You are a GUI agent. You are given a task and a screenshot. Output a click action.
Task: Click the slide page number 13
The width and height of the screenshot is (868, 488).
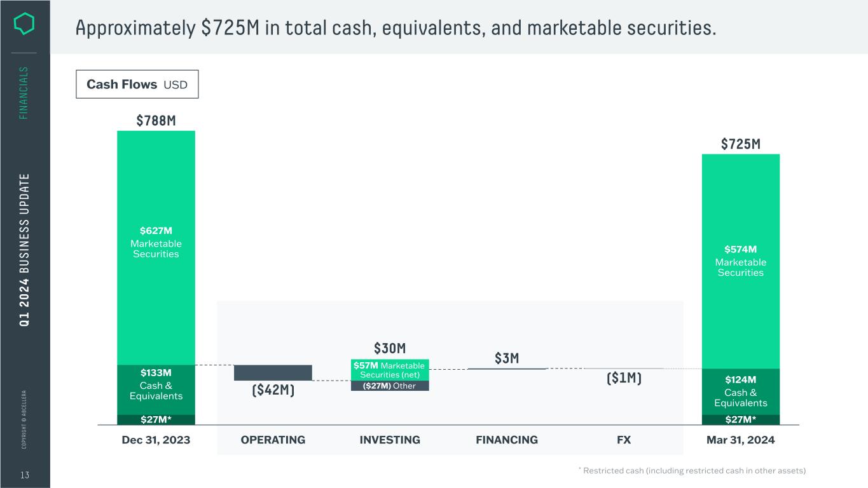tap(25, 475)
